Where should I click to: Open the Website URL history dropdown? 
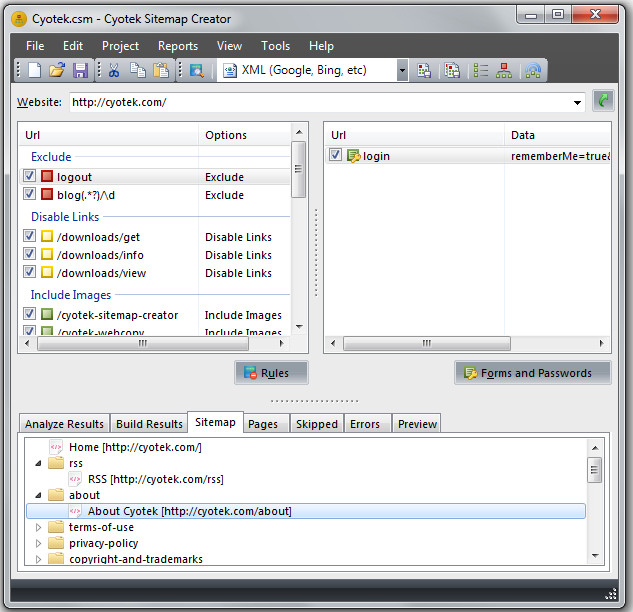(577, 103)
